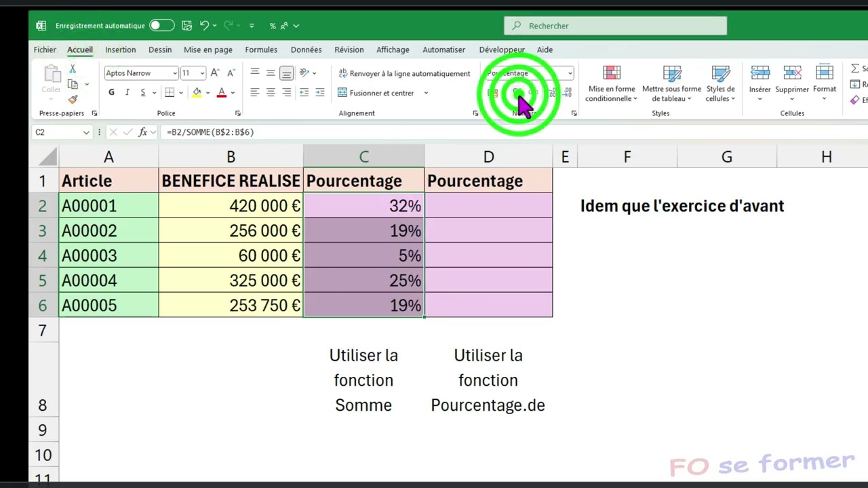Toggle bold with the G button
Image resolution: width=868 pixels, height=488 pixels.
pyautogui.click(x=111, y=93)
